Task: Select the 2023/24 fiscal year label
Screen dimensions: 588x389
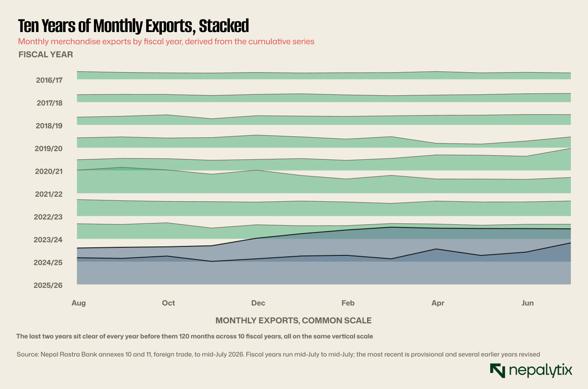Action: pos(48,240)
